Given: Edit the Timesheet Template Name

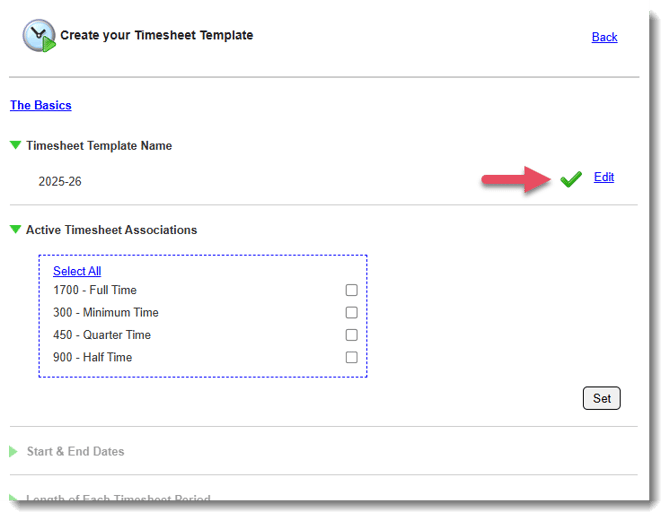Looking at the screenshot, I should [603, 177].
